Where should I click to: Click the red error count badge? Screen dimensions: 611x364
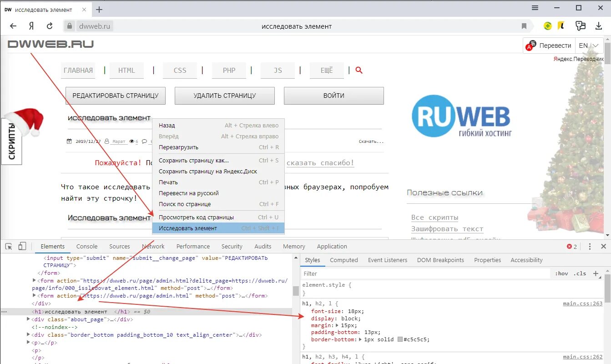click(x=572, y=247)
